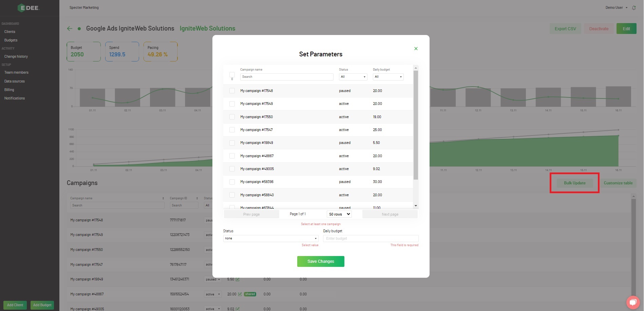Check My campaign #58396 in dialog

(x=232, y=182)
